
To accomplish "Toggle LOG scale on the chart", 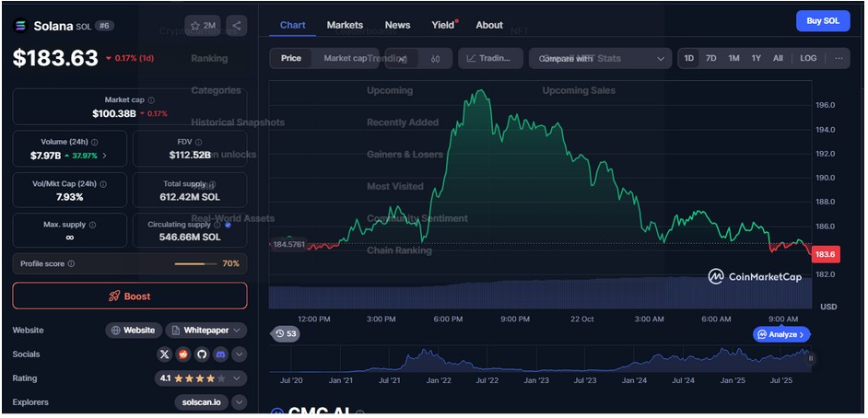I will (x=807, y=58).
